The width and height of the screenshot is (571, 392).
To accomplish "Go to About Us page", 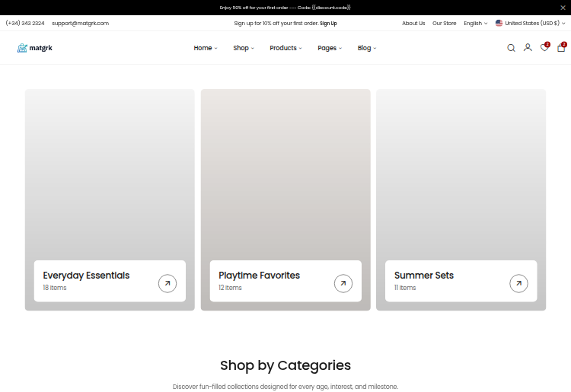I will coord(413,24).
